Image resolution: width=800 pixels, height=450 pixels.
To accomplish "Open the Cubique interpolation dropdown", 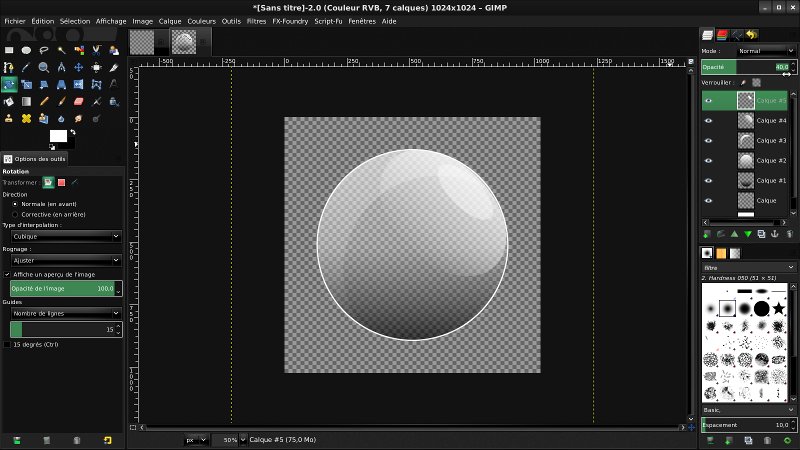I will [66, 236].
